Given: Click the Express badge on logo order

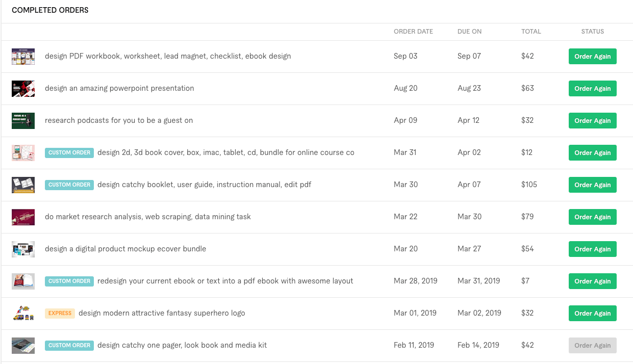Looking at the screenshot, I should coord(60,313).
